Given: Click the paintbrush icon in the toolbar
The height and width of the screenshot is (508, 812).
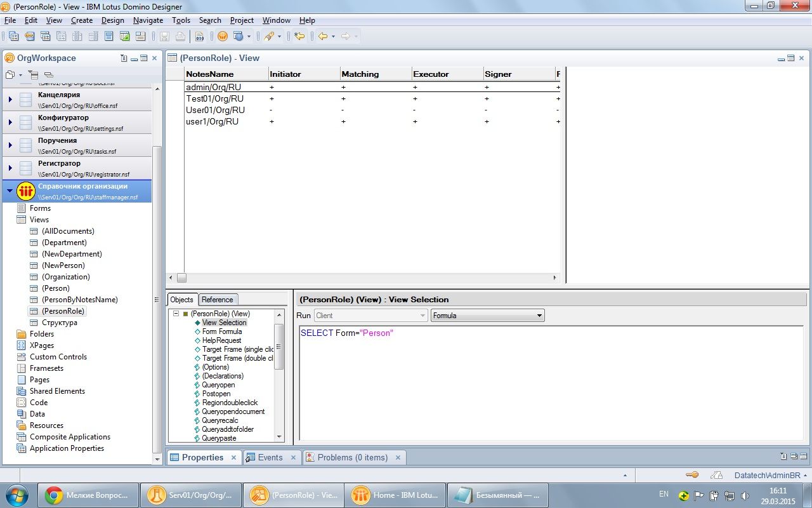Looking at the screenshot, I should click(x=269, y=37).
